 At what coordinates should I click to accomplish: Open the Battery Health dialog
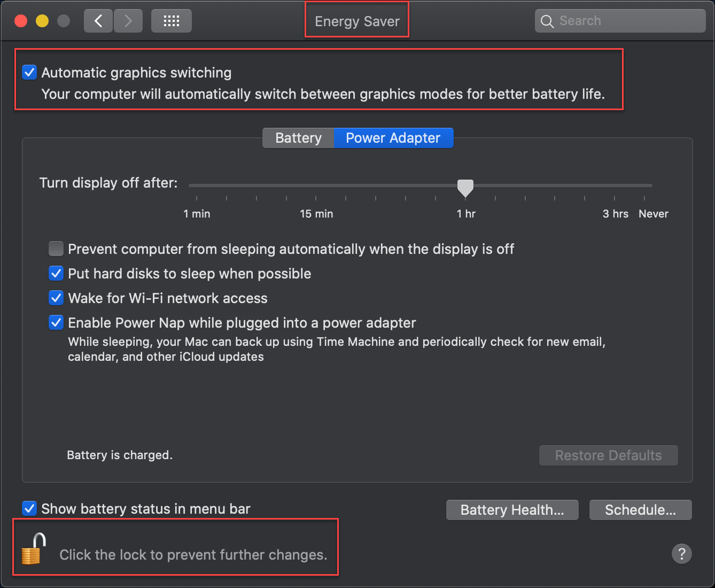[511, 510]
